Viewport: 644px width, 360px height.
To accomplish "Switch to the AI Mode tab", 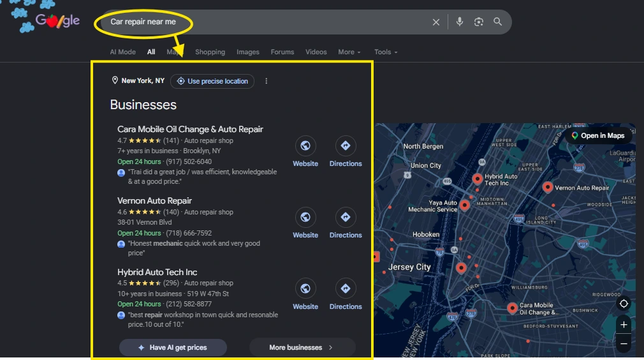I will (x=123, y=52).
